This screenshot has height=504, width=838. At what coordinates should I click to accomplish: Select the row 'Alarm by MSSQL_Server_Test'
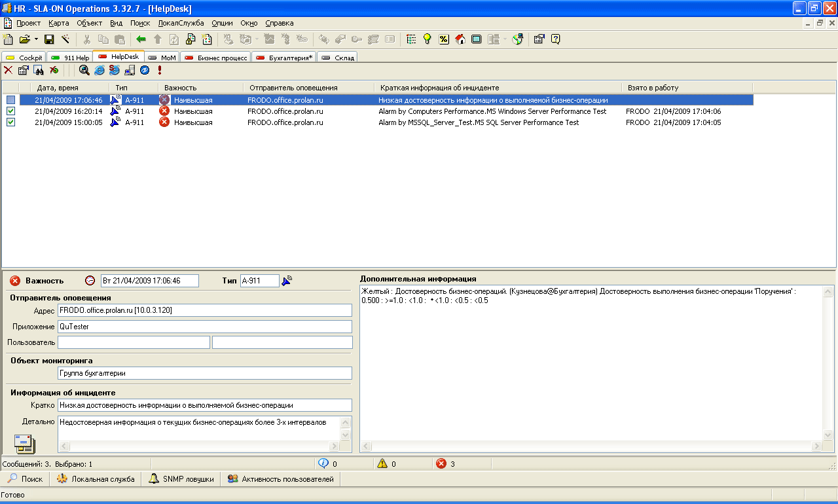click(377, 122)
